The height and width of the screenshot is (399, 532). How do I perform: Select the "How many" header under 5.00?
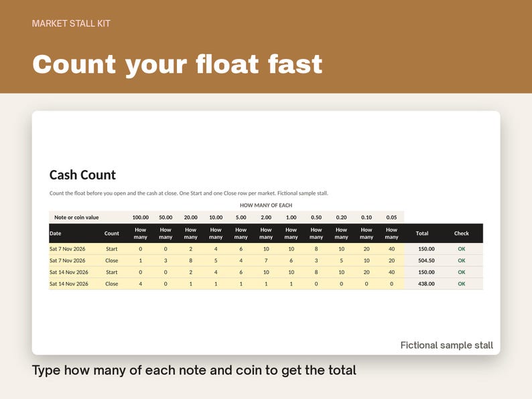click(241, 233)
